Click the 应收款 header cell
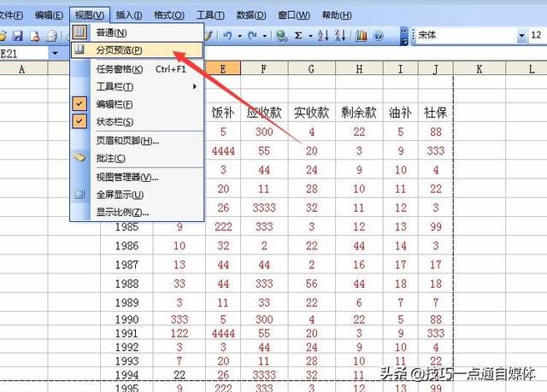The image size is (547, 392). [x=264, y=113]
